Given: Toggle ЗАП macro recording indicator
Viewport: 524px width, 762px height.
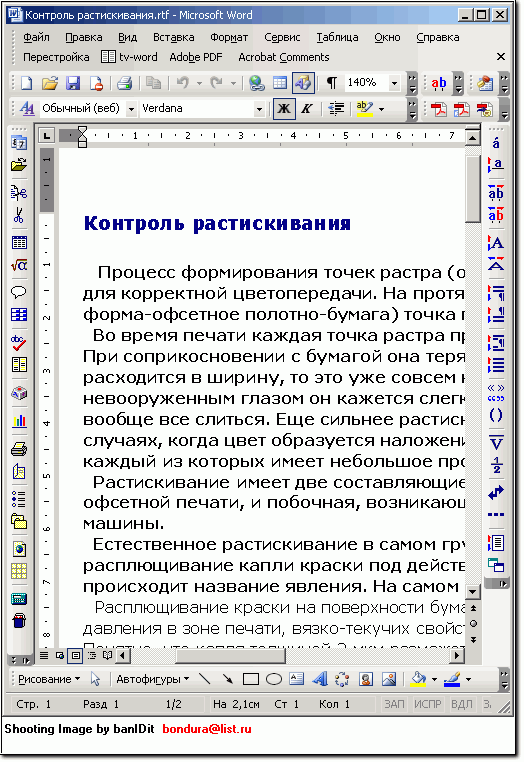Looking at the screenshot, I should tap(394, 705).
